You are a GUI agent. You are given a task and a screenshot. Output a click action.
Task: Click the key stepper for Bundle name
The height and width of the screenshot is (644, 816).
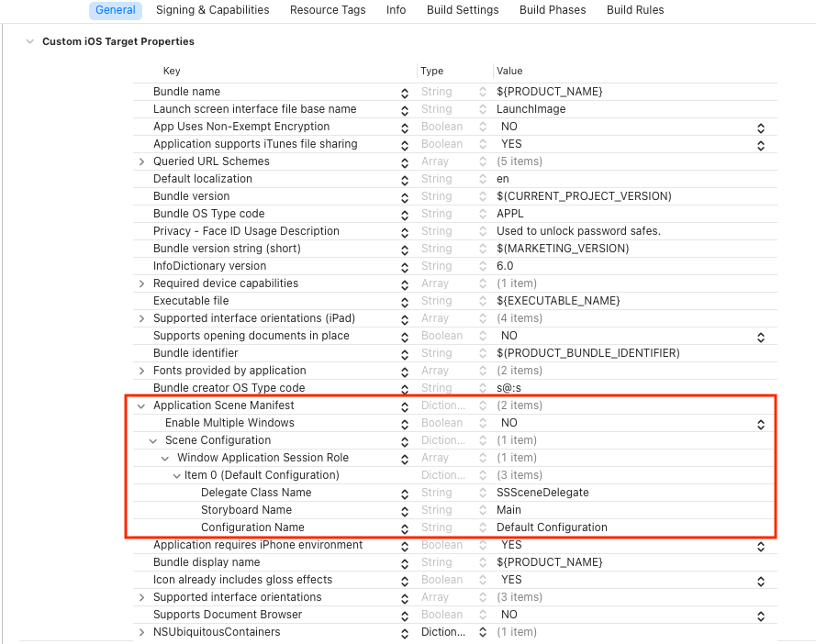(x=405, y=93)
